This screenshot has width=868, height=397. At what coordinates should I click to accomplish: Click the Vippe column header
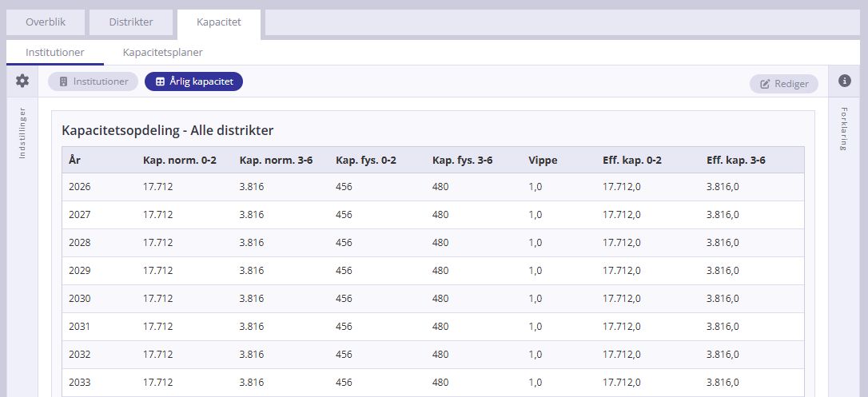tap(543, 160)
